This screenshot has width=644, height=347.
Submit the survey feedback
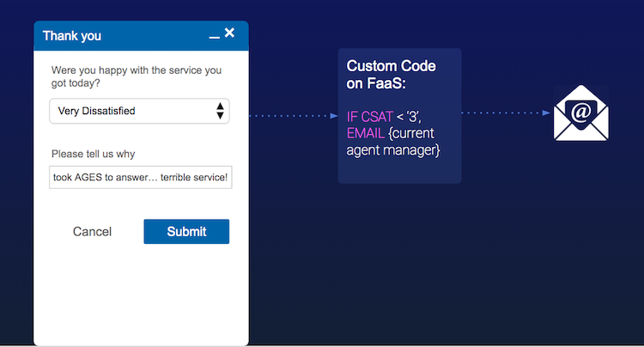click(186, 232)
